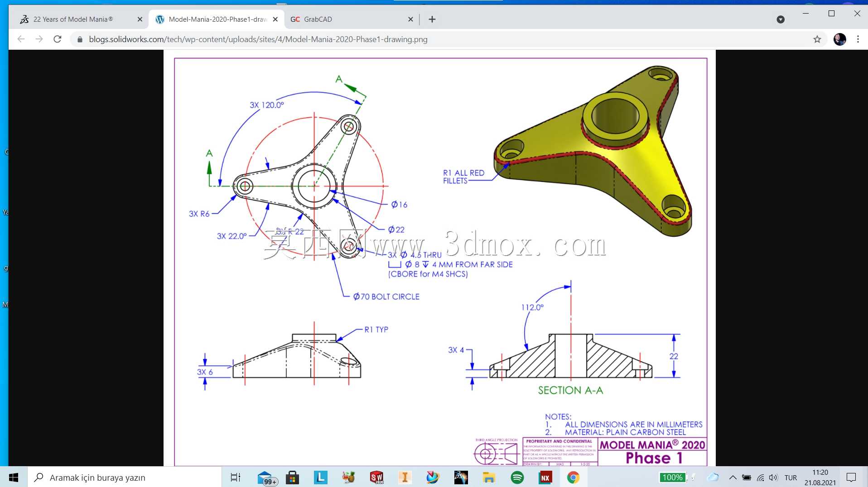Open a new browser tab
This screenshot has height=487, width=868.
click(432, 19)
